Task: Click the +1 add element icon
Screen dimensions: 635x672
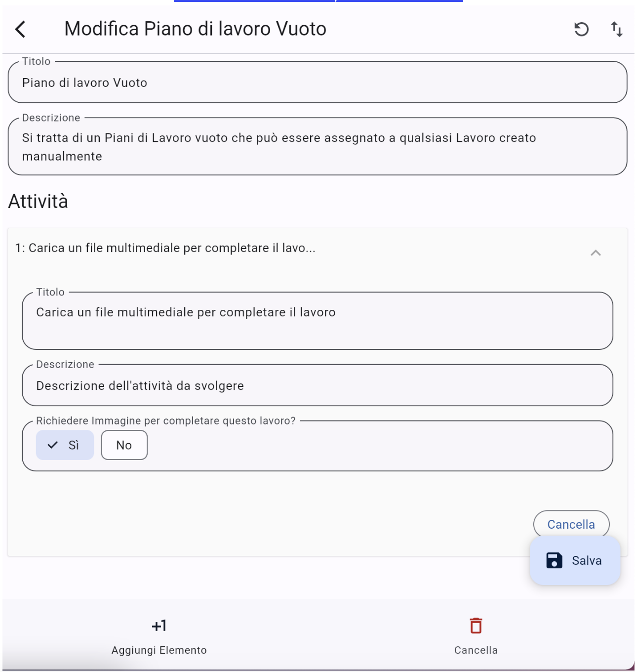Action: [159, 626]
